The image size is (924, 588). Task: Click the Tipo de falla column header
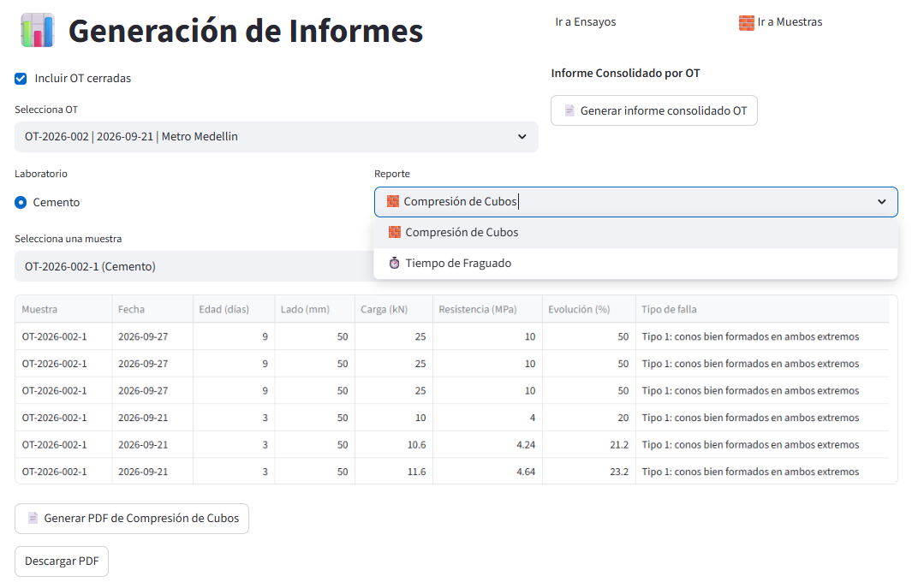[762, 309]
